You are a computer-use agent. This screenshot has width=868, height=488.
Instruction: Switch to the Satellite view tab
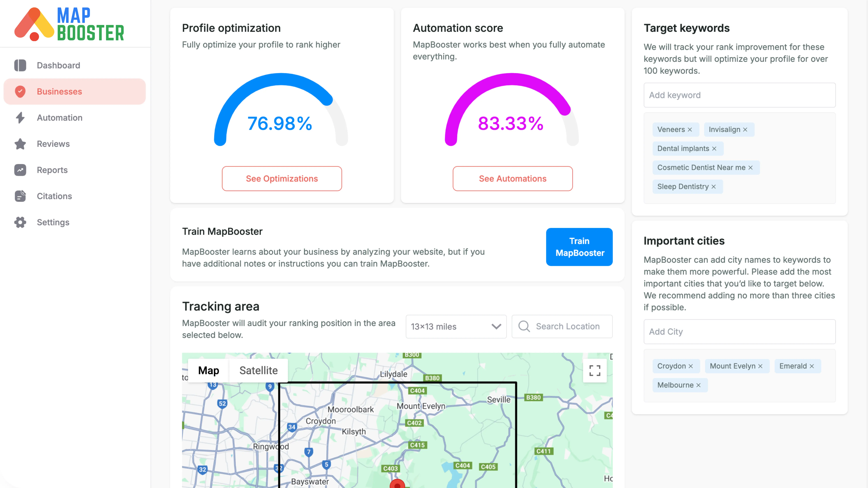click(x=258, y=370)
